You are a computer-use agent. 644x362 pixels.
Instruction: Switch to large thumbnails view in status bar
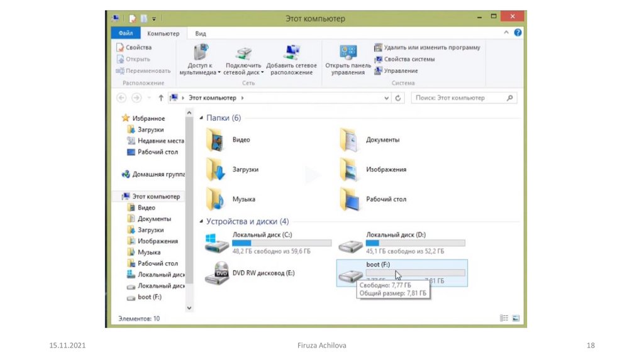(516, 319)
